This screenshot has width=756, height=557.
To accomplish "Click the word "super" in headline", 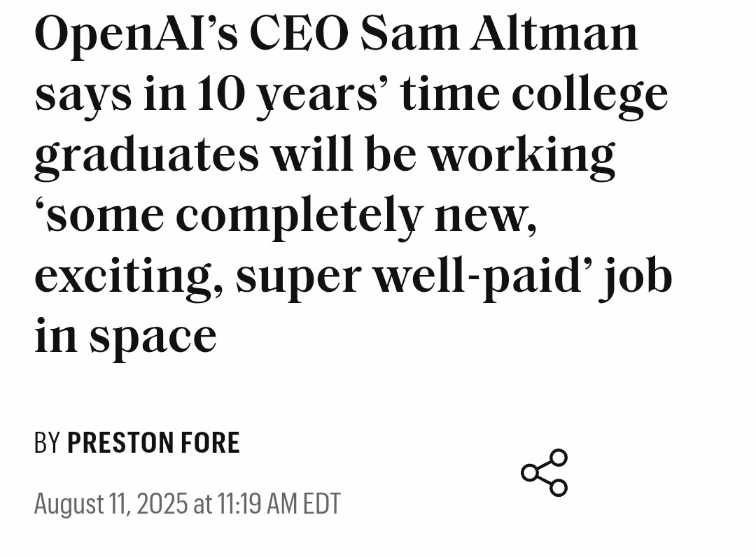I will 297,276.
